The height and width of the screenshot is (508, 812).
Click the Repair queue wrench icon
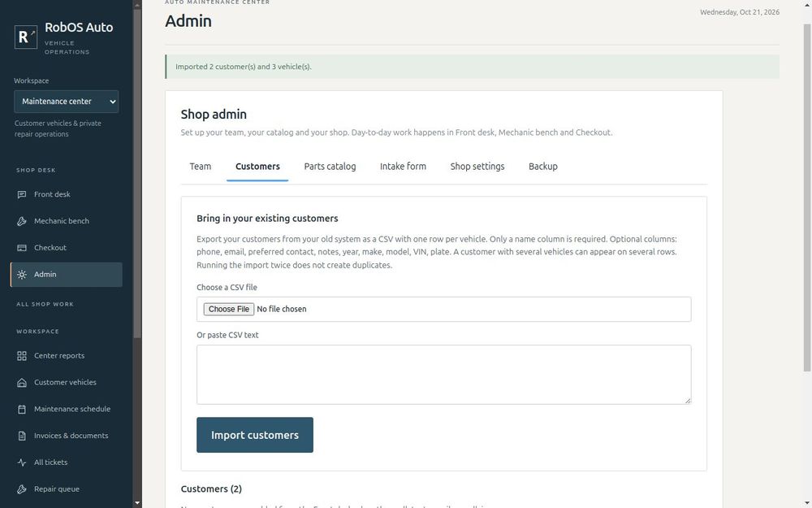coord(22,488)
